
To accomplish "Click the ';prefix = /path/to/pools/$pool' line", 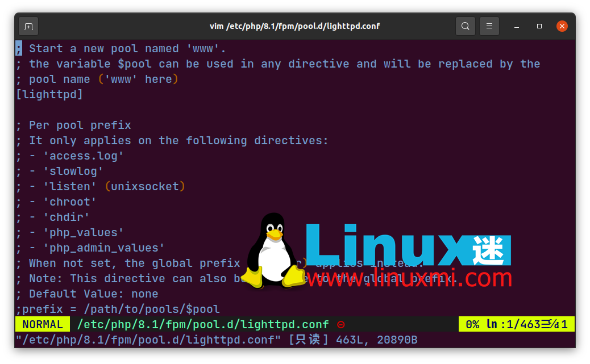I will coord(118,309).
